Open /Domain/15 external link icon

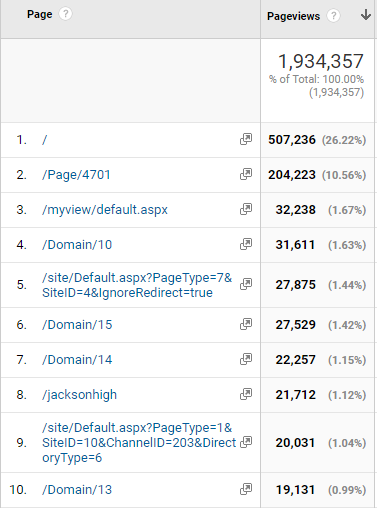246,324
